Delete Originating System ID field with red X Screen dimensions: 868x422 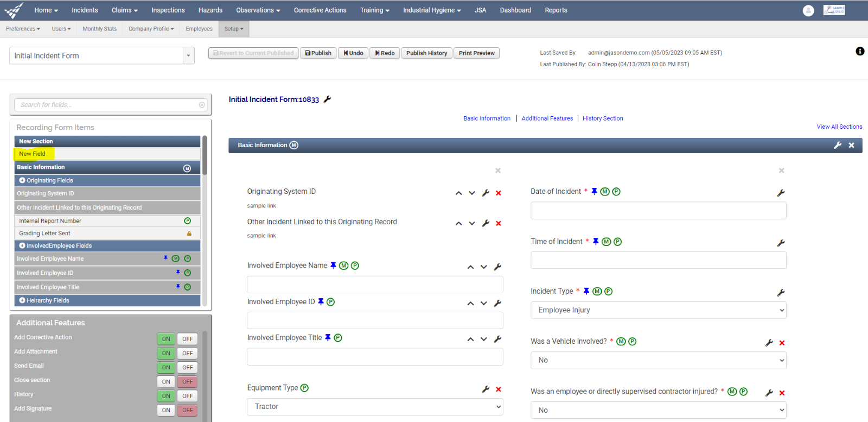(499, 193)
